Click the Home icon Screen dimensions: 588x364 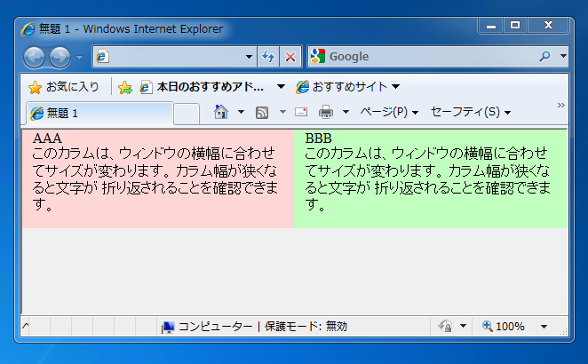pos(221,112)
